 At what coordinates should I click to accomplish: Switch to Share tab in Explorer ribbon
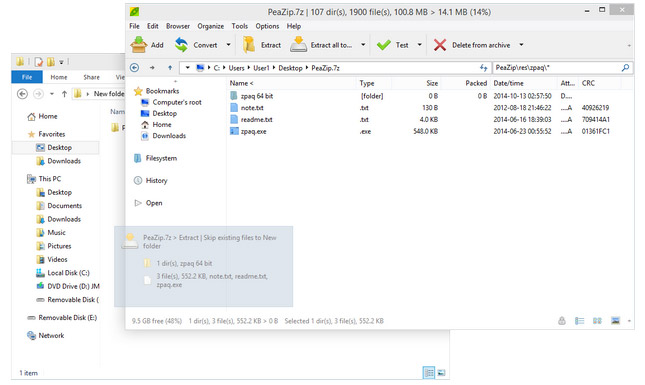(91, 77)
